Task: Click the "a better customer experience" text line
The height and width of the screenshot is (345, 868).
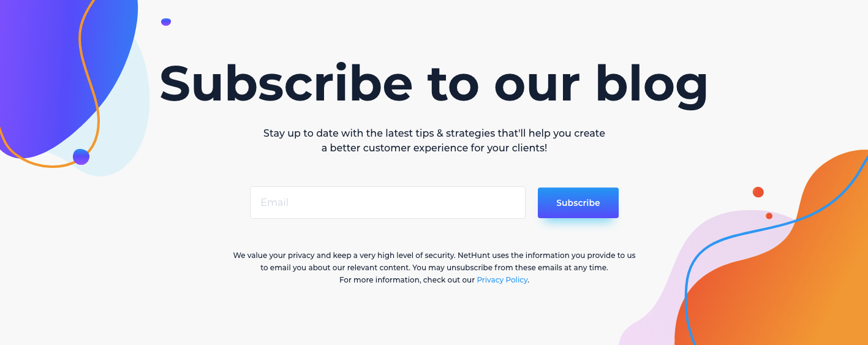Action: click(434, 148)
